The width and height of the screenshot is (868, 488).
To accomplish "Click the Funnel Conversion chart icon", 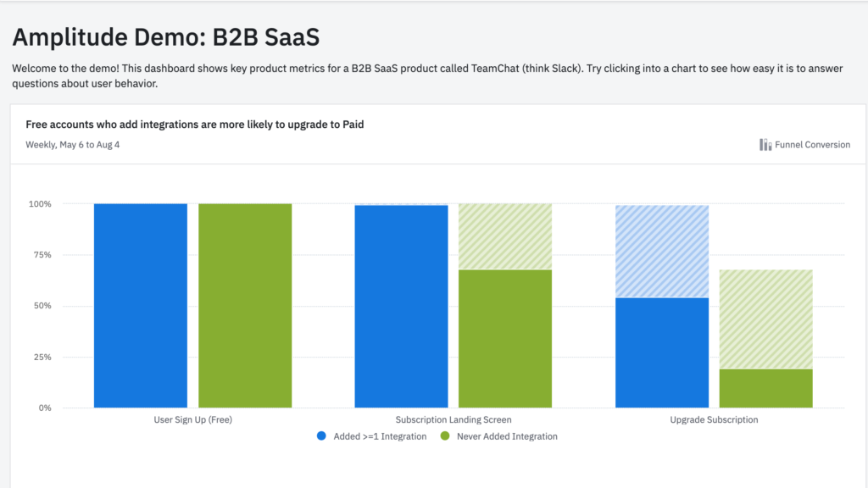I will point(765,145).
